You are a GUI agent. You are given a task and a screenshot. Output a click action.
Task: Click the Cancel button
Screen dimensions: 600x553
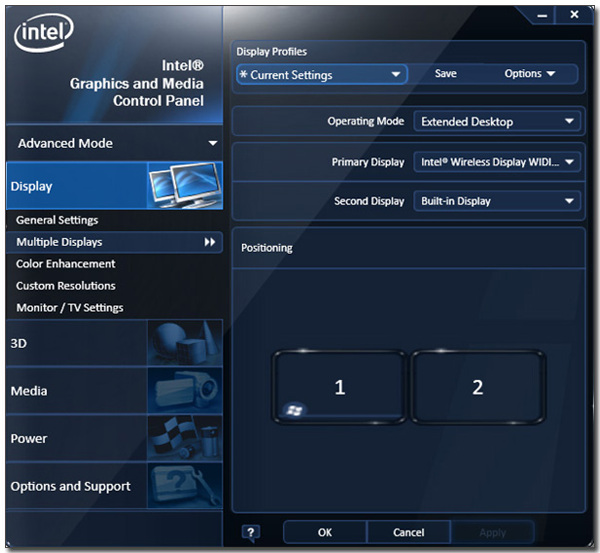pos(409,532)
